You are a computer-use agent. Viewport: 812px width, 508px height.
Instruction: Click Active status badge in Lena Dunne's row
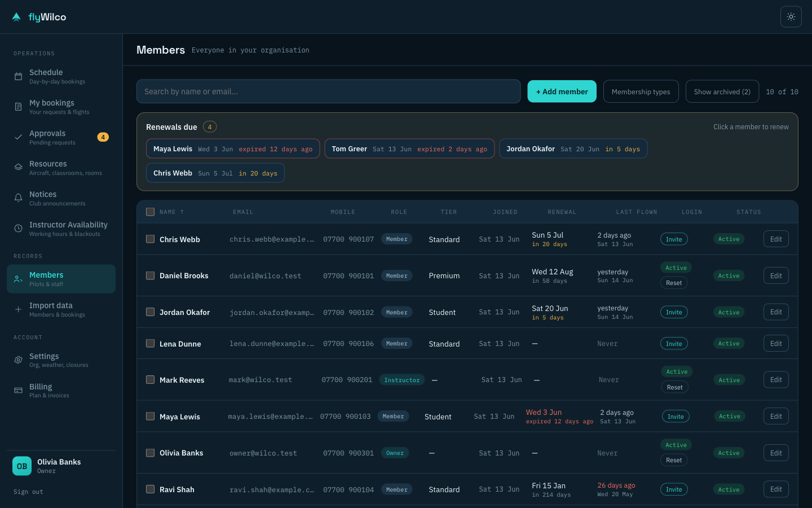(729, 343)
